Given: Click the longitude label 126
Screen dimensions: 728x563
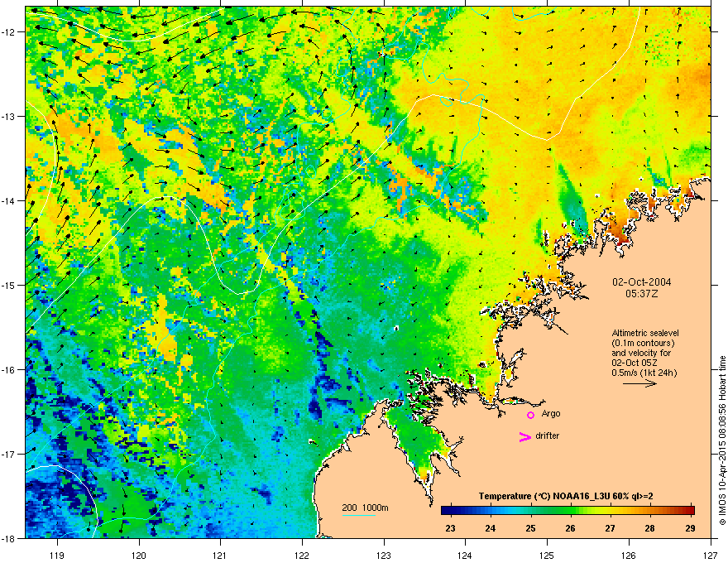Looking at the screenshot, I should tap(629, 555).
